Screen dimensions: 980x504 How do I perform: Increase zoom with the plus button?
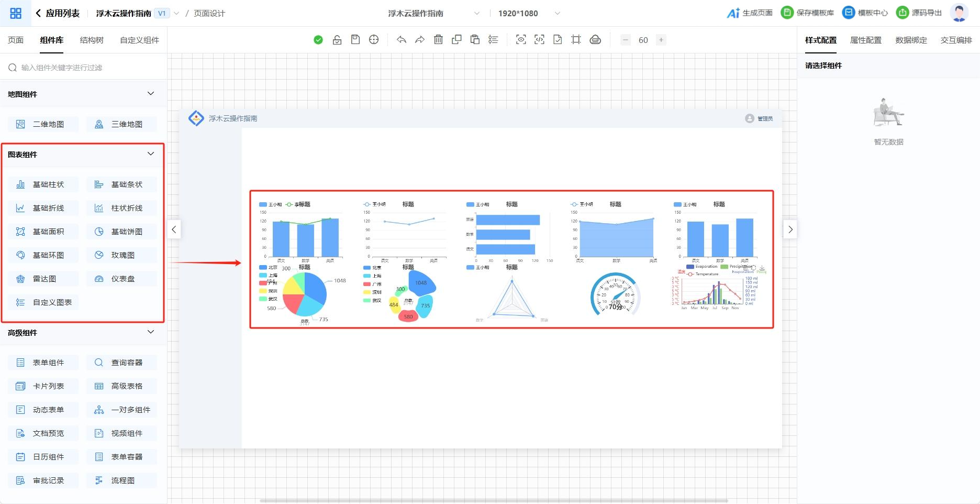pos(661,40)
